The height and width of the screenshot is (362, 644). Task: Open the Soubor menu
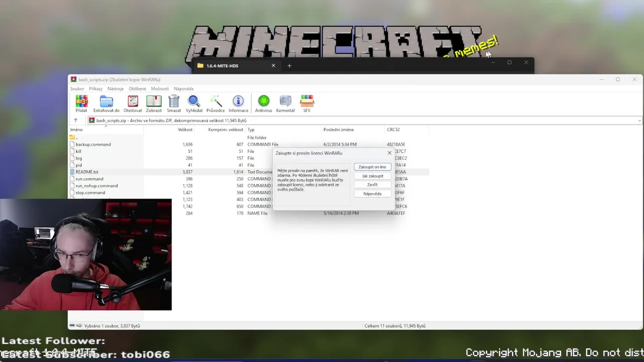click(x=77, y=88)
